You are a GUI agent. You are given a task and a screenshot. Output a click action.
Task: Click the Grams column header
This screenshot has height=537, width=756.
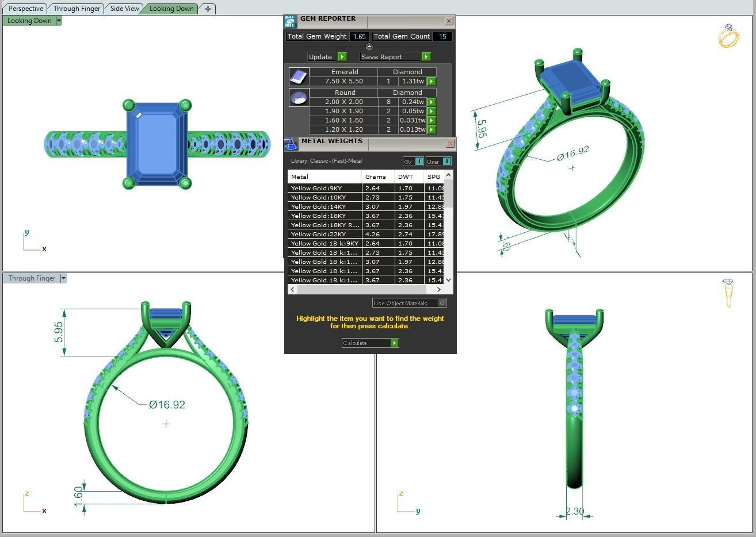pyautogui.click(x=378, y=177)
